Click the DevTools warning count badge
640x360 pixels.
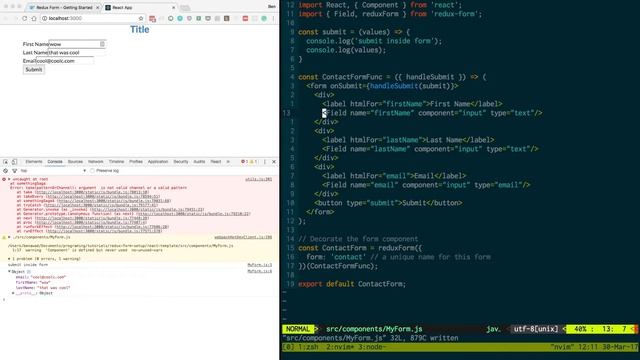click(x=253, y=162)
